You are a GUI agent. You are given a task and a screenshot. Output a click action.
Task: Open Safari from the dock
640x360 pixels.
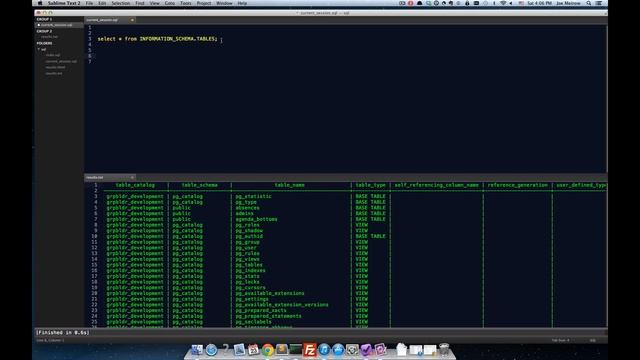coord(211,350)
